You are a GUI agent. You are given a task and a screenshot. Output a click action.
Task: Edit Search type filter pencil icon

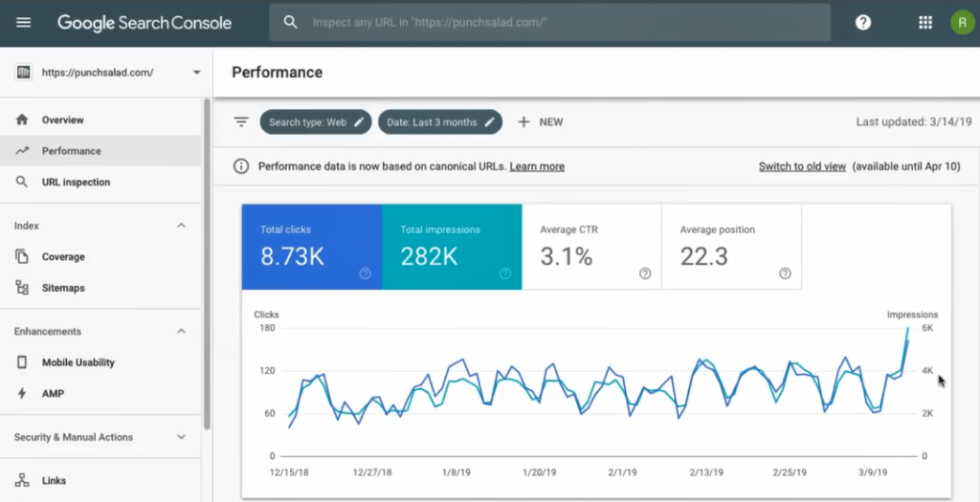click(x=359, y=122)
